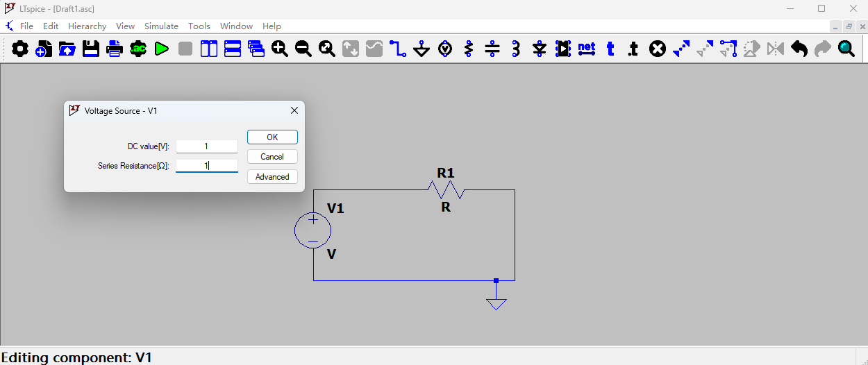Undo the last action with the black arrow
The image size is (868, 365).
799,49
